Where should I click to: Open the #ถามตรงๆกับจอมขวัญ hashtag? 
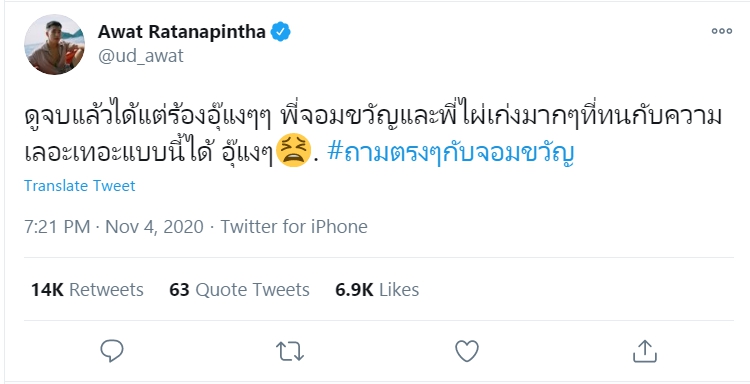(x=451, y=152)
